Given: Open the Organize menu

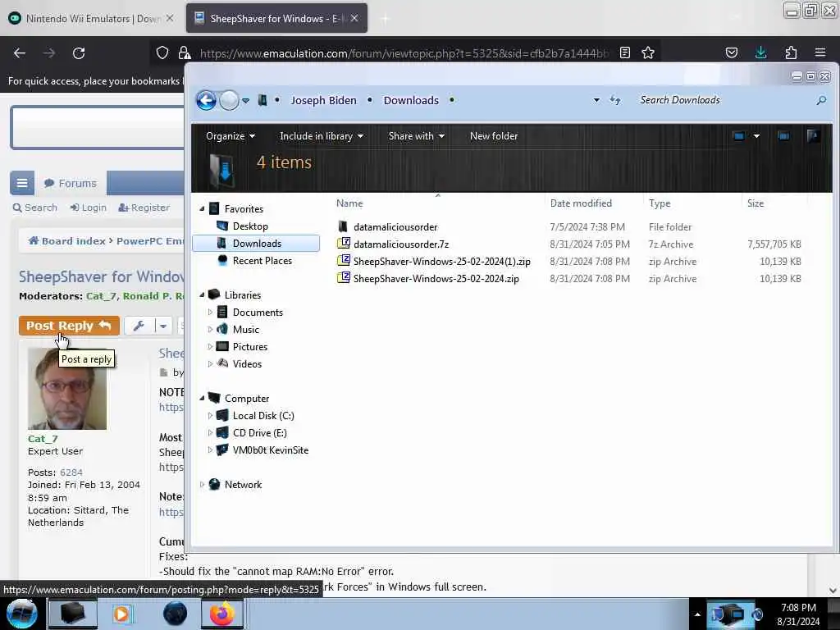Looking at the screenshot, I should pos(231,136).
